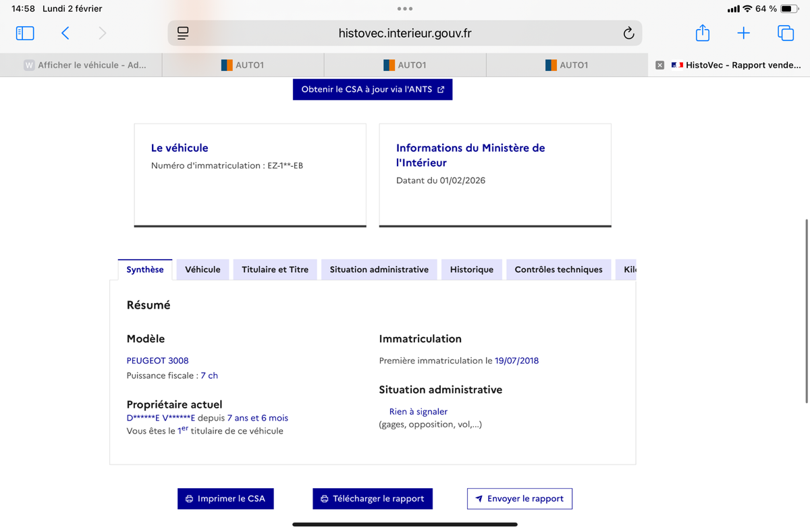The width and height of the screenshot is (810, 532).
Task: Open a new tab with the plus icon
Action: pyautogui.click(x=743, y=33)
